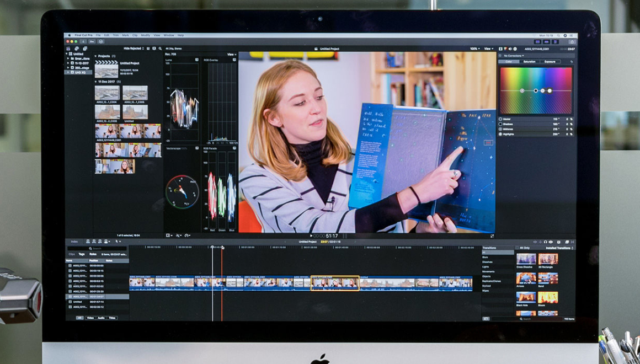Screen dimensions: 640x364
Task: Click the Spotlight magnifier in menu bar
Action: (x=558, y=35)
